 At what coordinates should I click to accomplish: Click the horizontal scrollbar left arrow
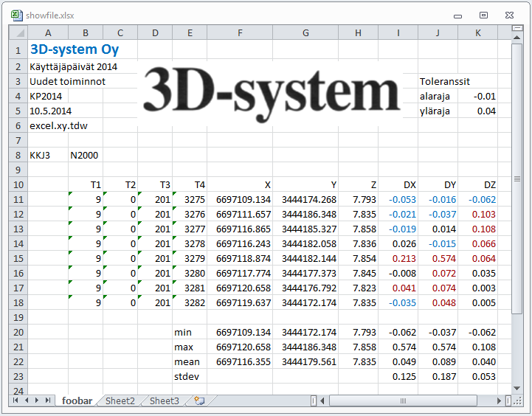pyautogui.click(x=322, y=401)
